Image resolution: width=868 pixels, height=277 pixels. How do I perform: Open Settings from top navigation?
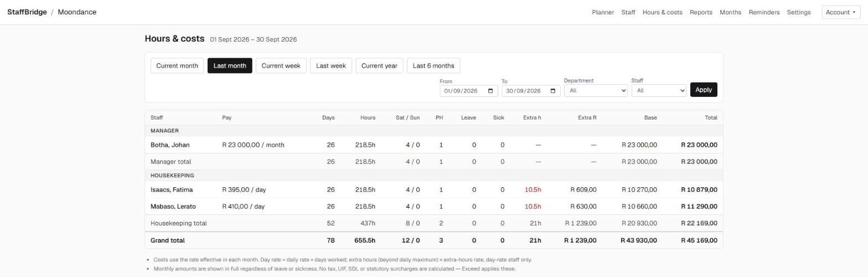[x=799, y=12]
